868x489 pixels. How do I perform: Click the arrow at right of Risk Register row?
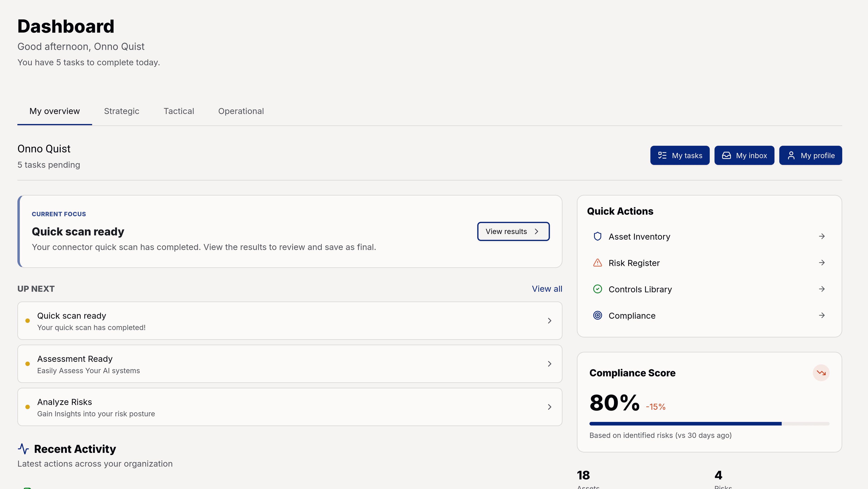click(x=821, y=263)
